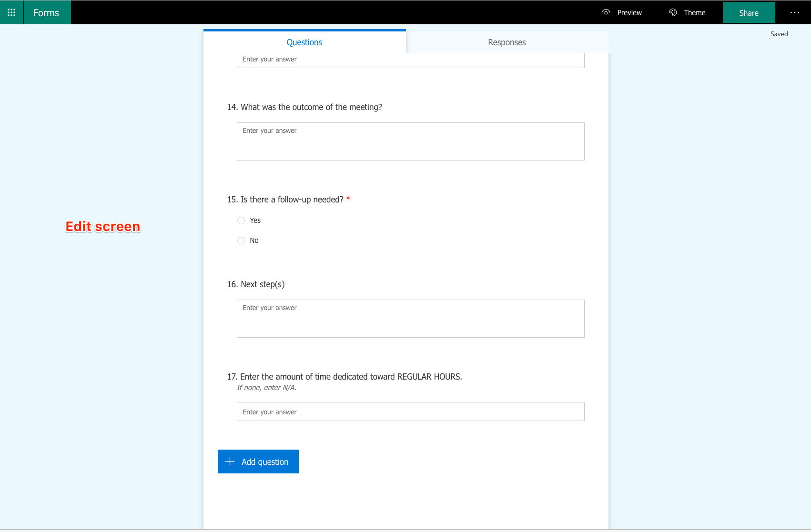Open the Office app launcher grid

[x=11, y=12]
